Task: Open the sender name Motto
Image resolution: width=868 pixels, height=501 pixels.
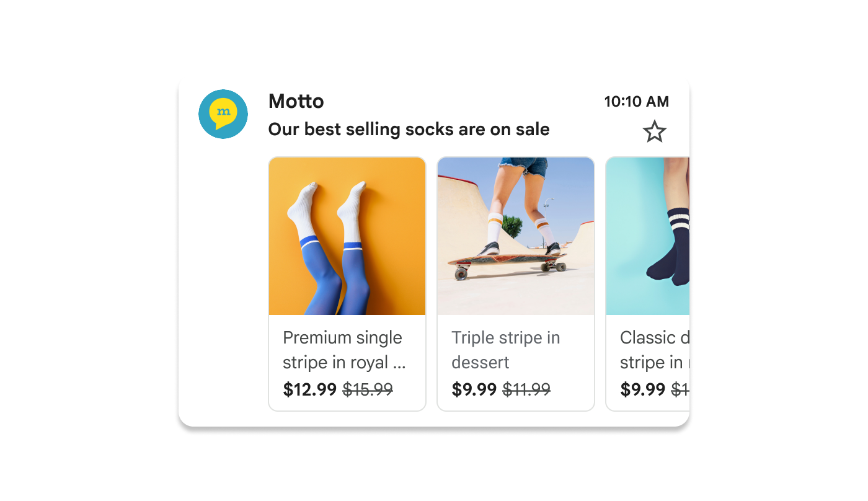Action: (296, 101)
